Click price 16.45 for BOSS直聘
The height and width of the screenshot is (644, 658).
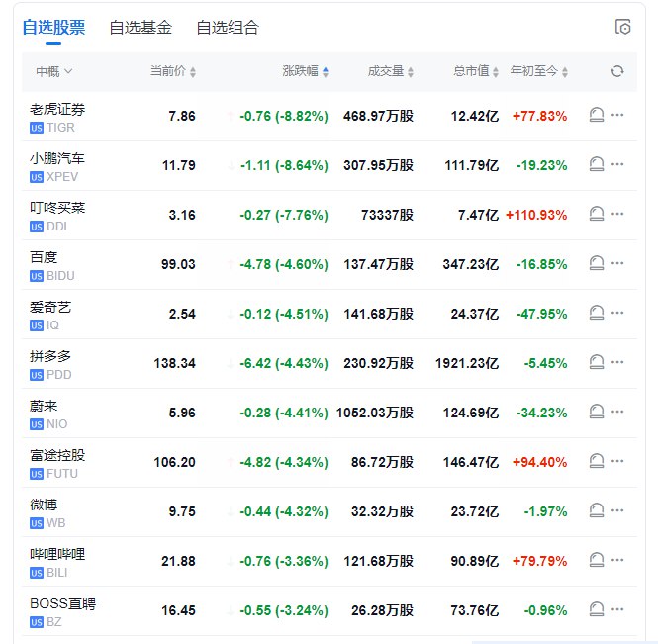tap(178, 610)
